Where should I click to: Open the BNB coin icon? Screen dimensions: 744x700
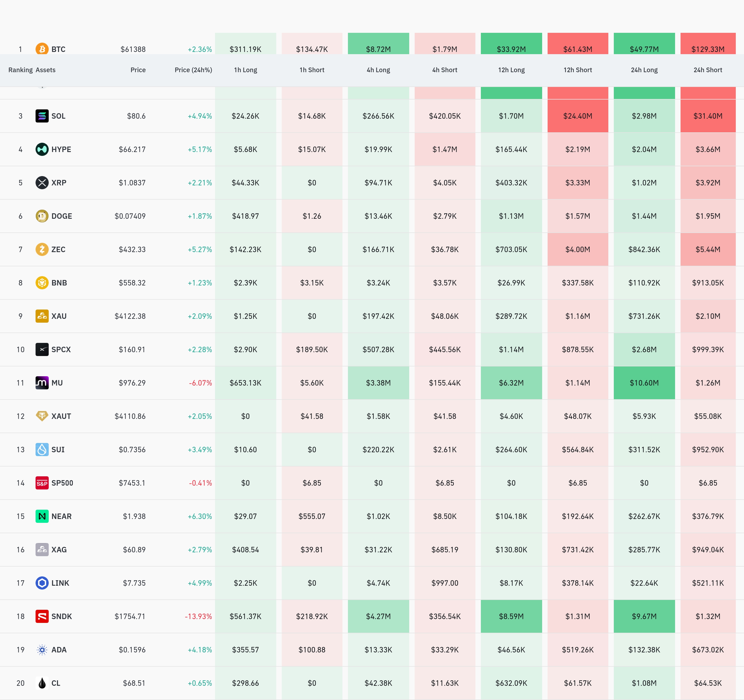click(42, 282)
